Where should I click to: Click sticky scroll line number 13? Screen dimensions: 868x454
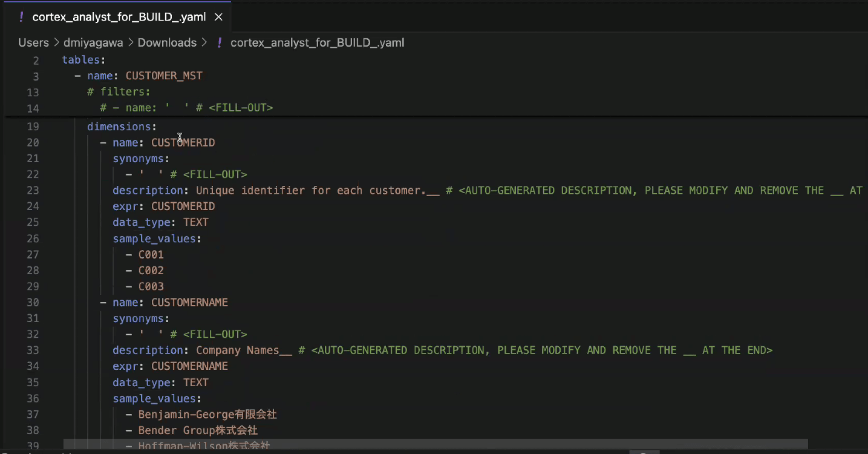click(x=33, y=92)
